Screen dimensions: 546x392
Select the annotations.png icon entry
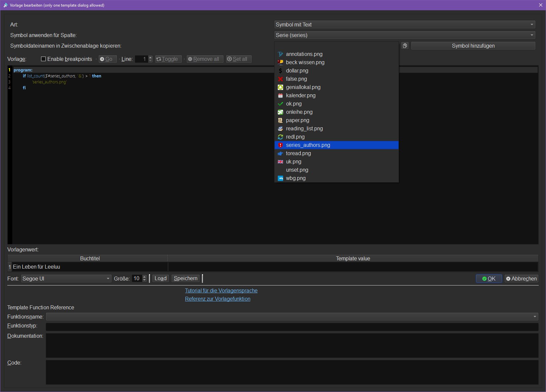coord(304,54)
